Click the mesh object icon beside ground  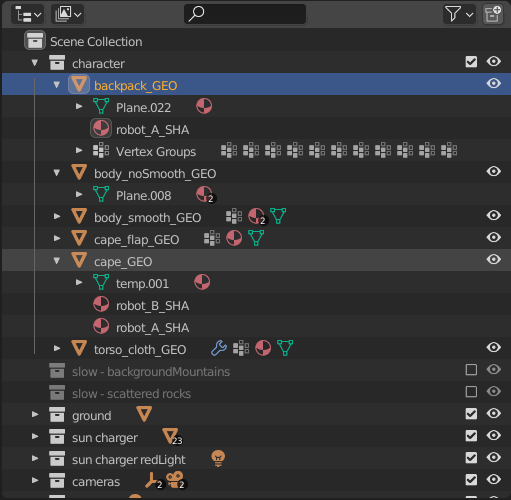point(144,414)
